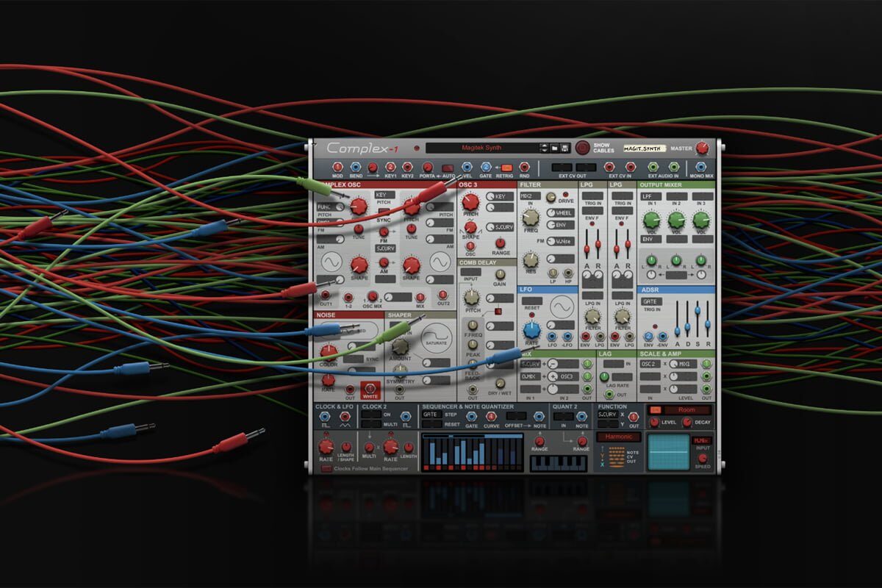Open the ADSR TRIG IN GATE selector
The height and width of the screenshot is (588, 882).
650,301
